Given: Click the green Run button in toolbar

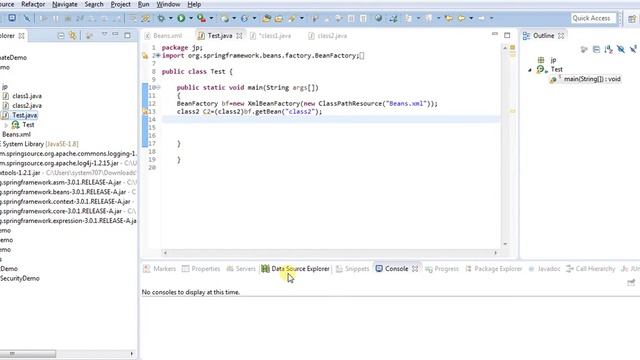Looking at the screenshot, I should [181, 18].
